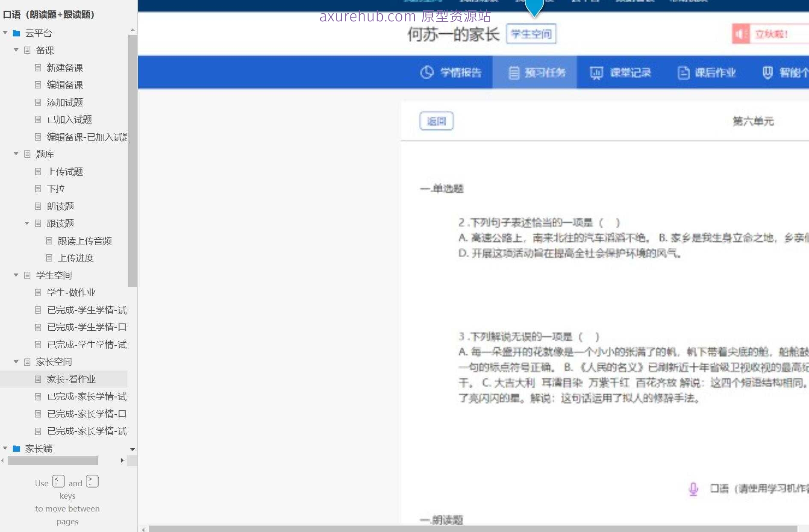Viewport: 809px width, 532px height.
Task: Click the purple microphone icon for 口语
Action: click(x=693, y=489)
